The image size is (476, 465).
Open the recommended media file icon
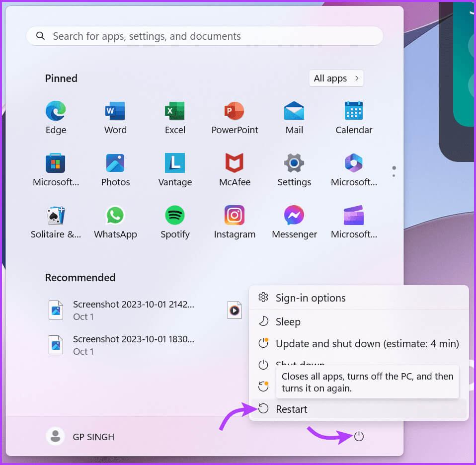235,310
